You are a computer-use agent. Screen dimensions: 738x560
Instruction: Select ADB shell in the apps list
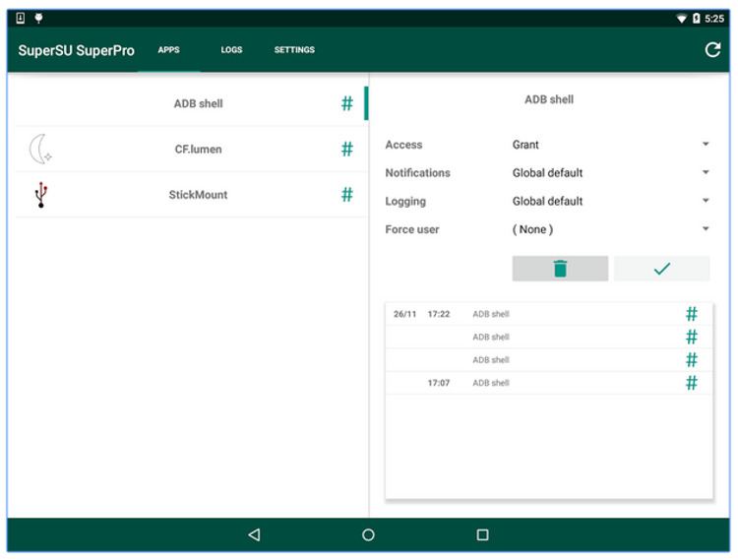[x=191, y=103]
